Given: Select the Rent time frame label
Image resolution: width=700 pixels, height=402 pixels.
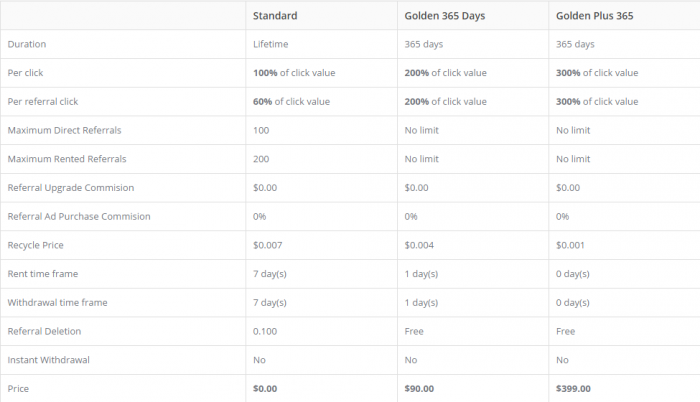Looking at the screenshot, I should tap(43, 274).
